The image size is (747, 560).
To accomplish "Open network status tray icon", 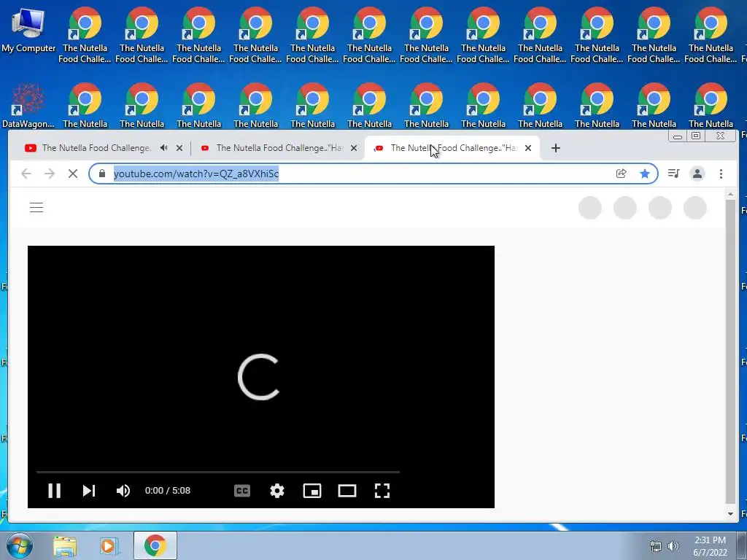I will 656,546.
